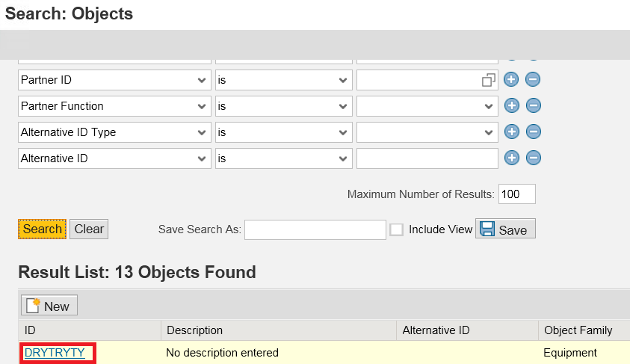Viewport: 630px width, 364px height.
Task: Run the Search button
Action: (42, 229)
